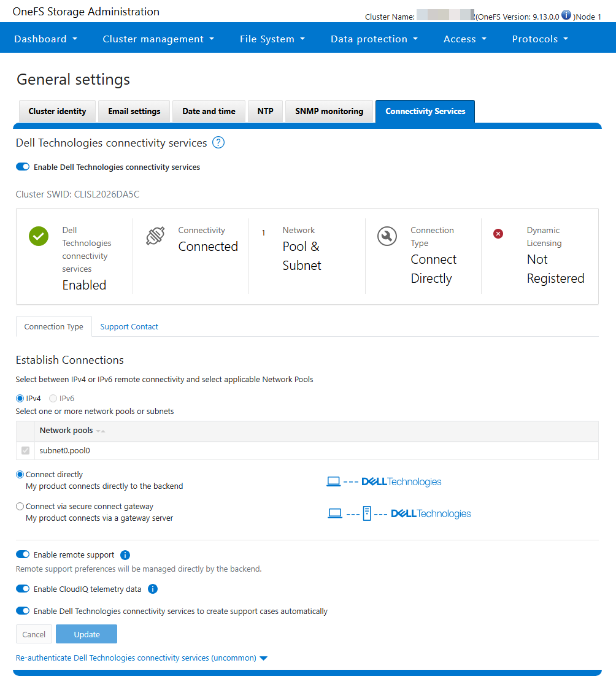Click the Dell Technologies direct connection diagram
Image resolution: width=616 pixels, height=679 pixels.
coord(384,481)
